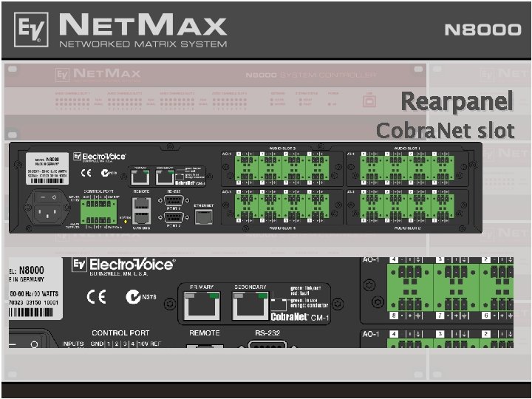Click the CobraNet CM-1 label in enlarged view
Screen dimensions: 532x399
coord(300,317)
